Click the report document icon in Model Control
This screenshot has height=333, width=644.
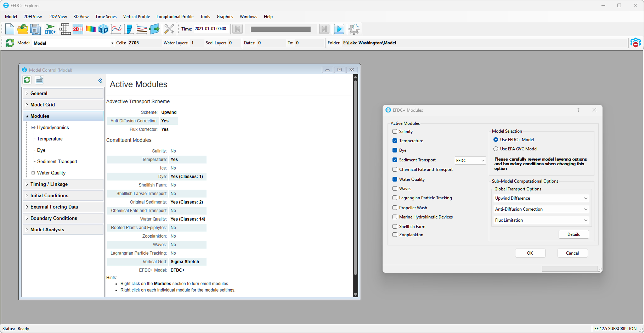click(39, 80)
